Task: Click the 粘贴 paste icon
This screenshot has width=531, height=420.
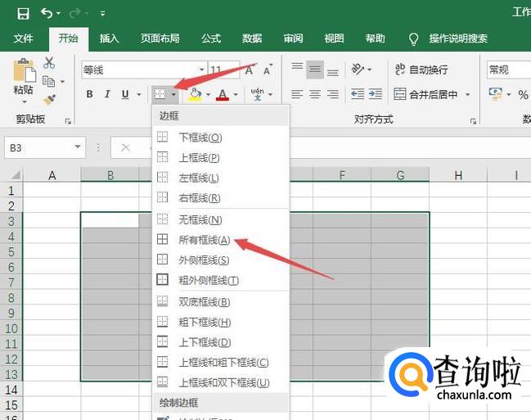Action: tap(25, 70)
